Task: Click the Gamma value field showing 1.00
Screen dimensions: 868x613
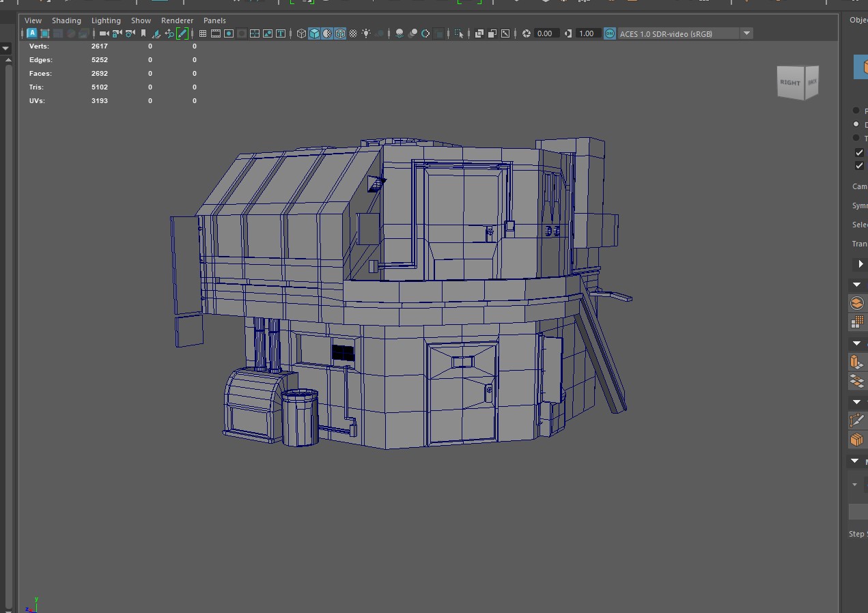Action: click(587, 33)
